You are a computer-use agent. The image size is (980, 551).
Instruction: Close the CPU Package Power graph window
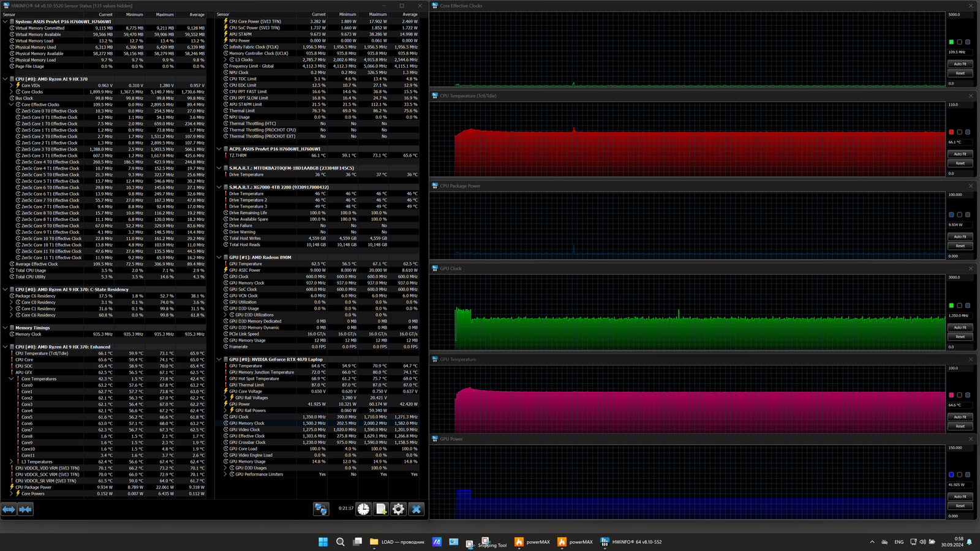point(971,186)
